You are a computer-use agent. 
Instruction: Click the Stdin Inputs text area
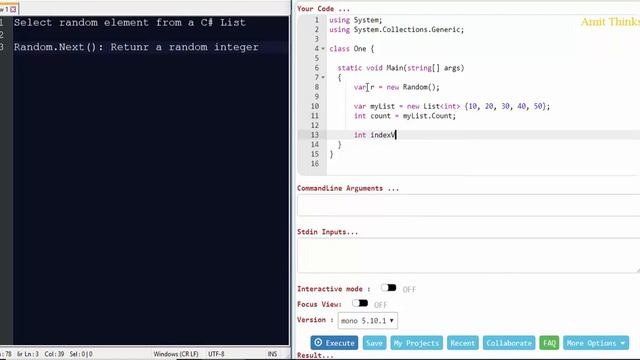(x=469, y=256)
